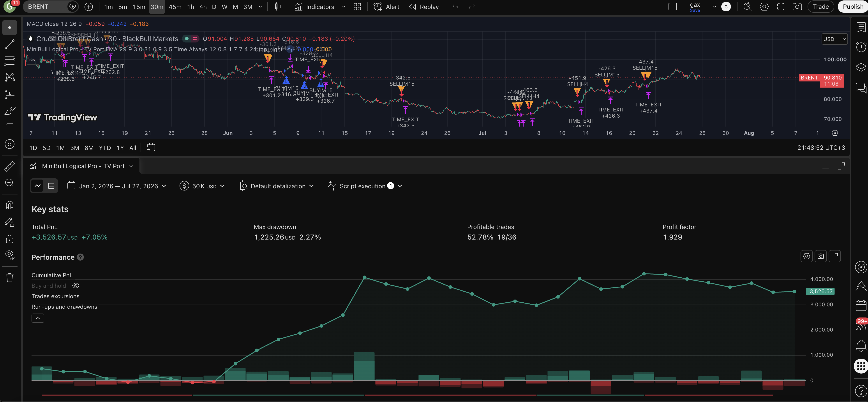This screenshot has width=868, height=402.
Task: Remove objects with trash icon
Action: point(9,278)
